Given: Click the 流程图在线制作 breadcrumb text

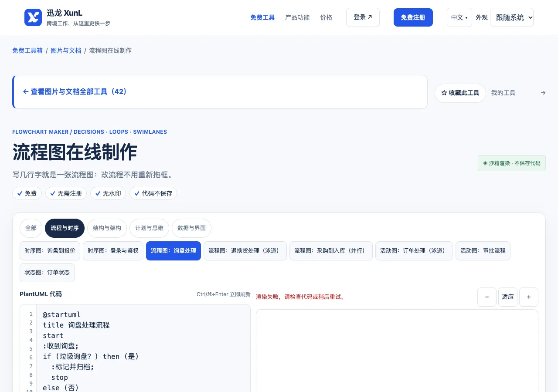Looking at the screenshot, I should tap(110, 51).
